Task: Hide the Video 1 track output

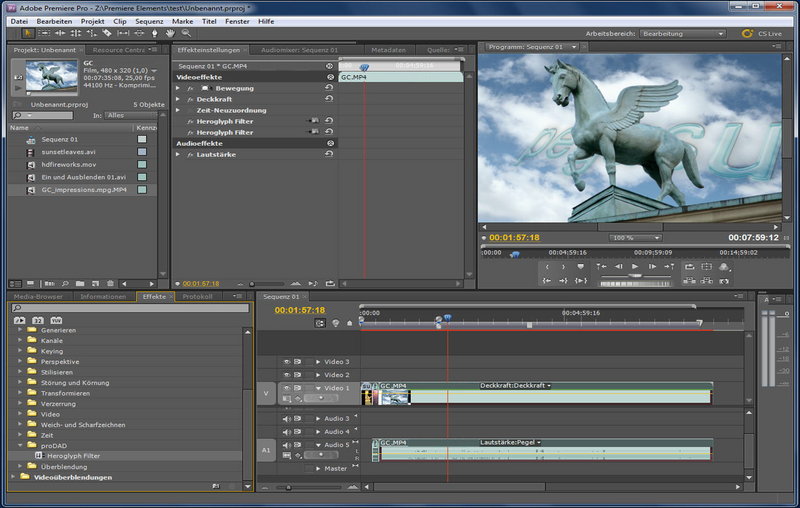Action: click(x=287, y=388)
